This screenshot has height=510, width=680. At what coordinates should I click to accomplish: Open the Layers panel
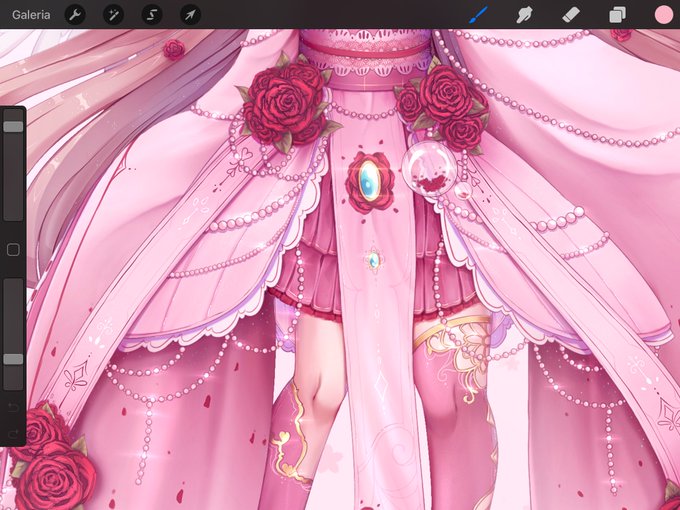617,15
